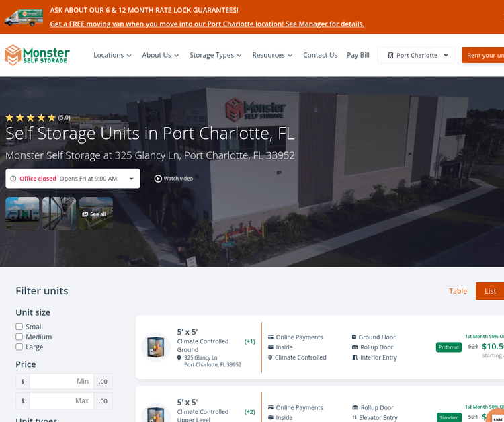Click the Ground Floor icon
This screenshot has width=504, height=422.
tap(354, 337)
